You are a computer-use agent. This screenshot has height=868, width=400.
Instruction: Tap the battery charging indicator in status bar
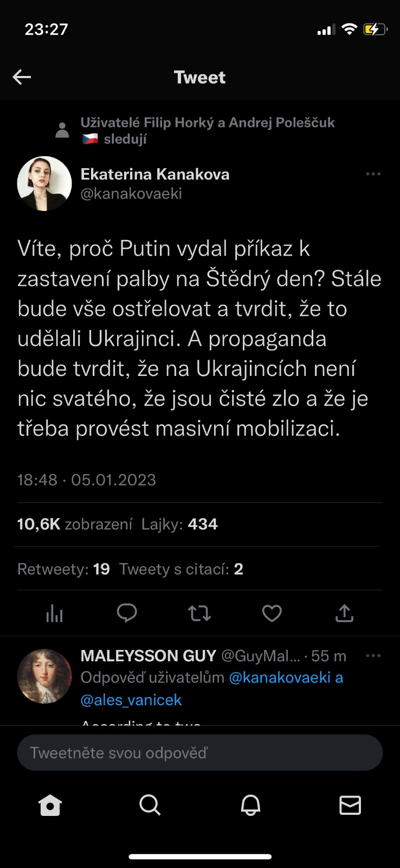click(x=376, y=29)
